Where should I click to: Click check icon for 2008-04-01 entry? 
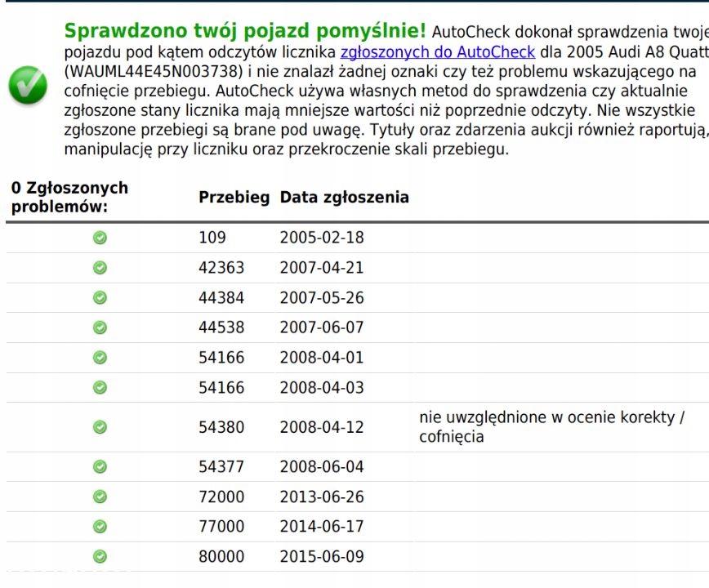coord(100,358)
